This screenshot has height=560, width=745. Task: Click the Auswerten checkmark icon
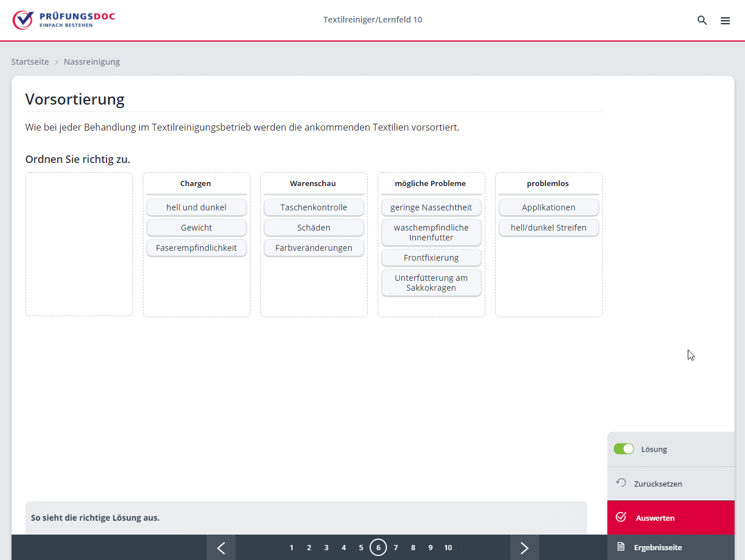(x=621, y=517)
